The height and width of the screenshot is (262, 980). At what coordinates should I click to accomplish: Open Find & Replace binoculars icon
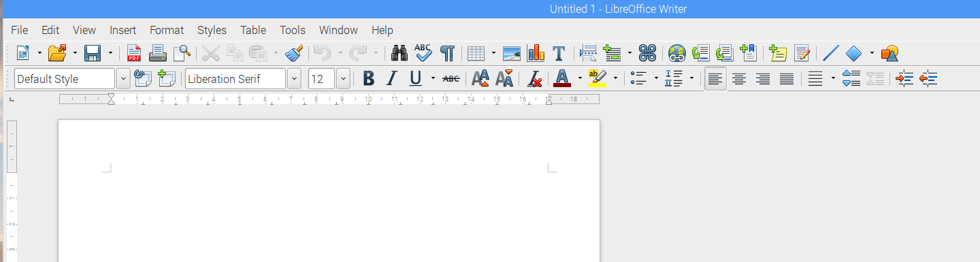pos(399,53)
